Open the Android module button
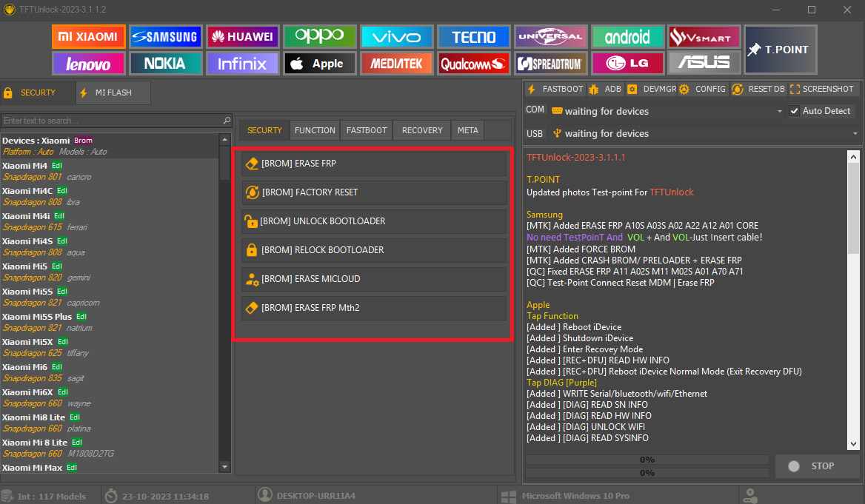The image size is (865, 504). [627, 37]
